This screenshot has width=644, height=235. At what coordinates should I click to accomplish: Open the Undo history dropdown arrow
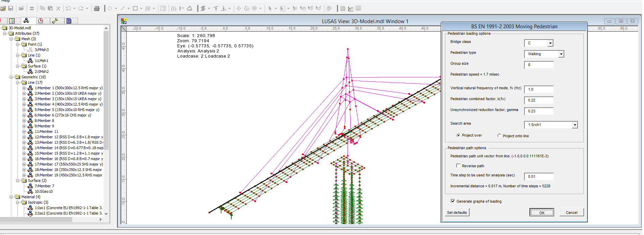tap(74, 9)
